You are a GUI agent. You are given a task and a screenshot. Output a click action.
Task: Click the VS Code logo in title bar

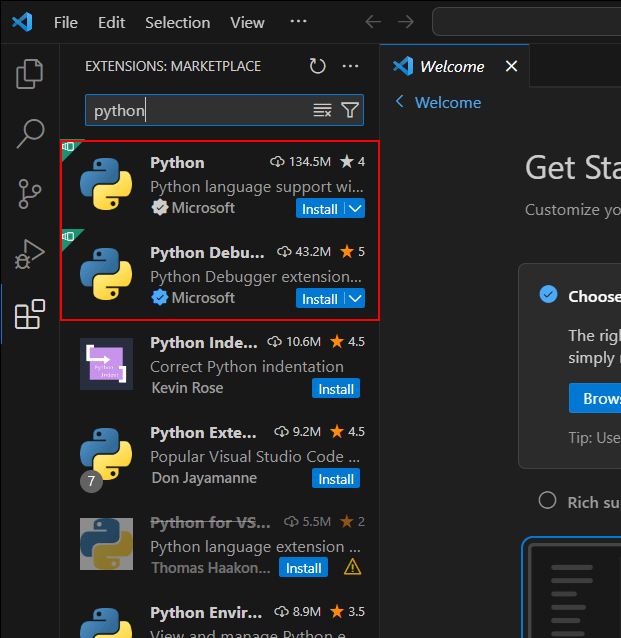pyautogui.click(x=22, y=22)
